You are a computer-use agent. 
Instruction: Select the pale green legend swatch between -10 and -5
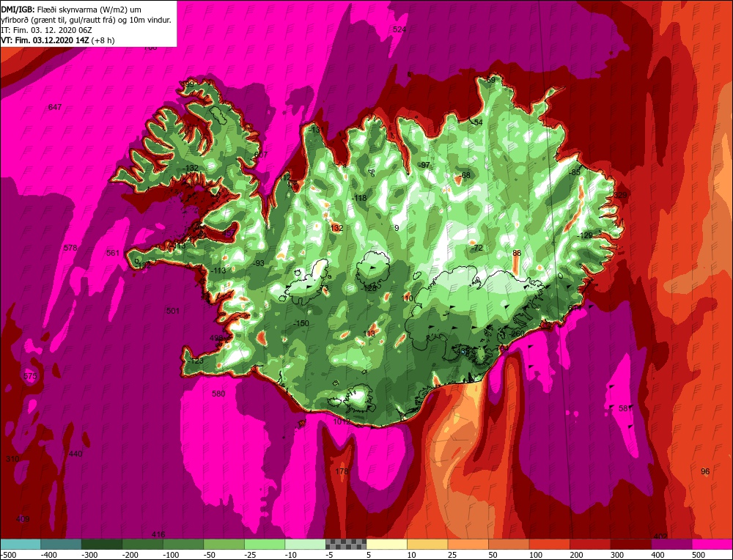pyautogui.click(x=305, y=544)
